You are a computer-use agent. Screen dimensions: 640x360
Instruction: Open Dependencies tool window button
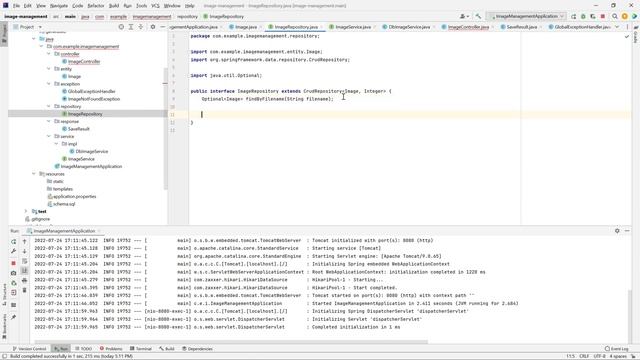click(x=198, y=349)
